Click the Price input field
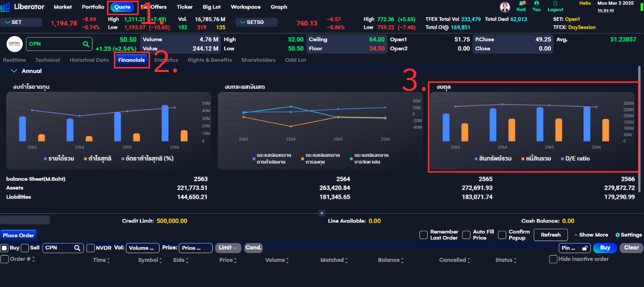Screen dimensions: 644x287 196,248
